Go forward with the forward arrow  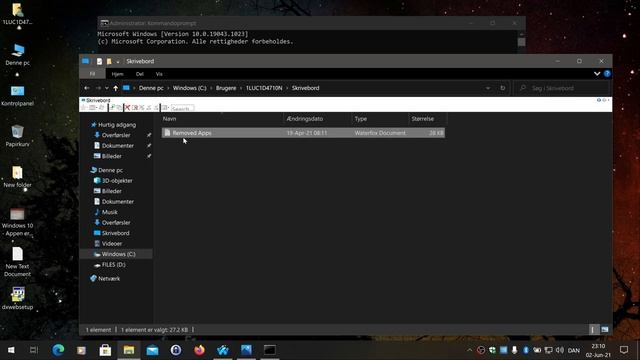[98, 88]
